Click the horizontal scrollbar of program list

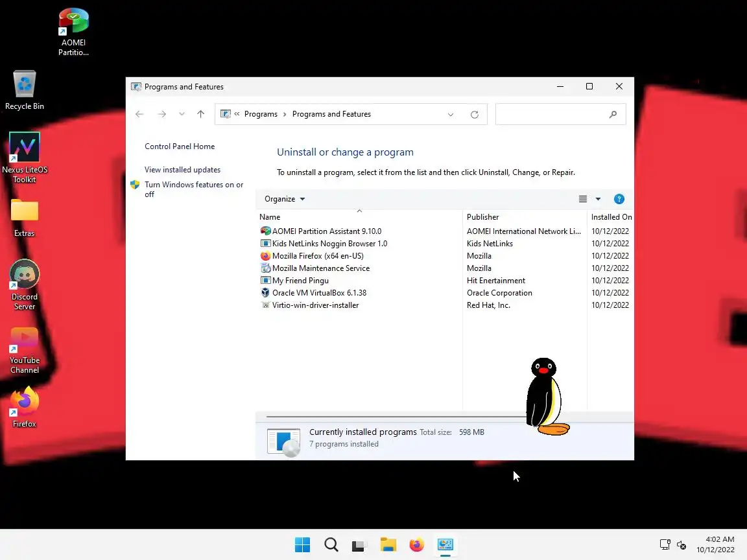[396, 417]
